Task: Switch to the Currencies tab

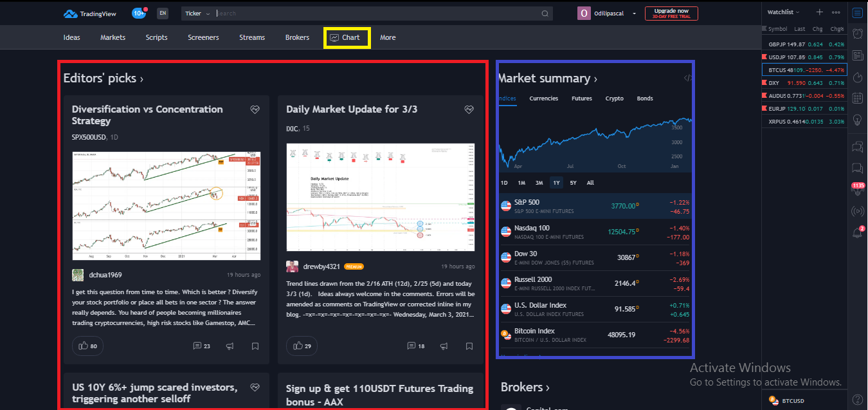Action: click(x=543, y=98)
